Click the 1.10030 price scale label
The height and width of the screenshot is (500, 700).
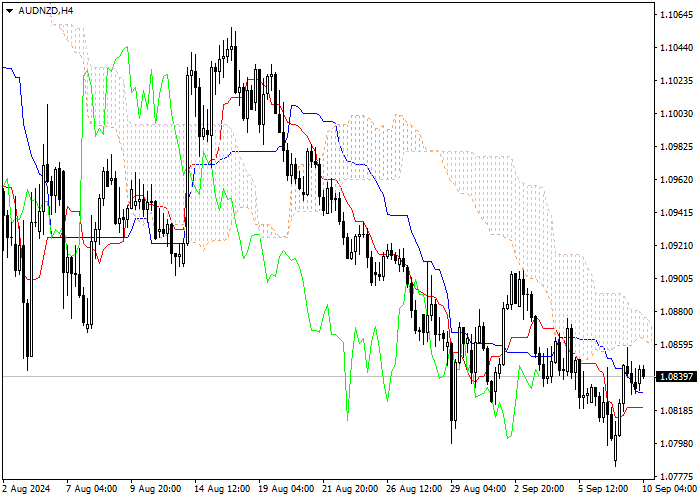pos(677,114)
